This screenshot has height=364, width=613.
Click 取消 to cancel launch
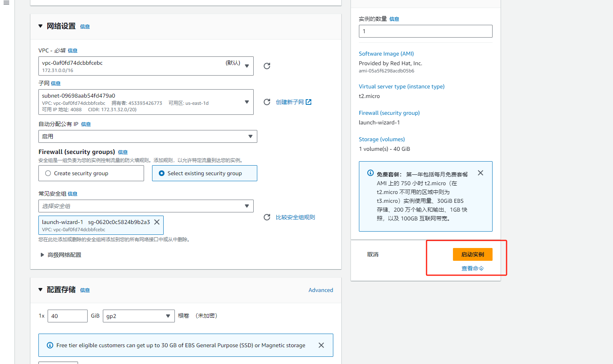click(x=373, y=254)
